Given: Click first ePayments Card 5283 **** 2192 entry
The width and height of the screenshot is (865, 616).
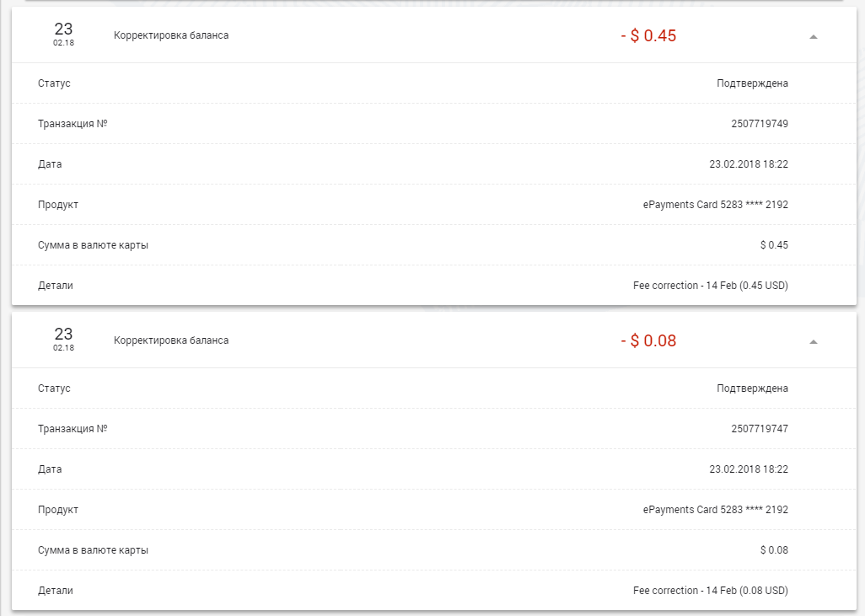Looking at the screenshot, I should (716, 205).
